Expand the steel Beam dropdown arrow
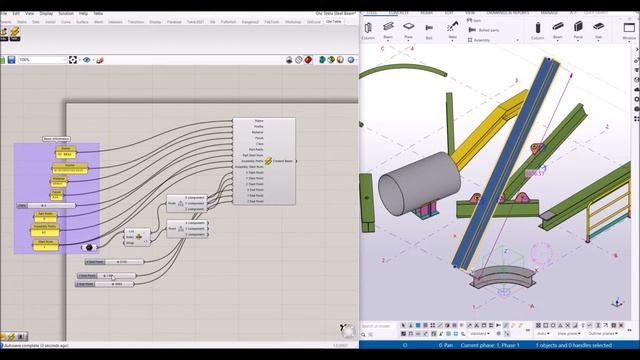The height and width of the screenshot is (360, 640). pos(388,41)
